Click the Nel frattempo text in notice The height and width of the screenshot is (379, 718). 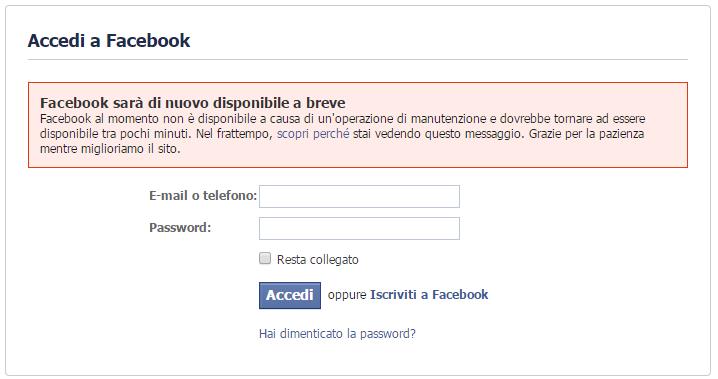[234, 134]
